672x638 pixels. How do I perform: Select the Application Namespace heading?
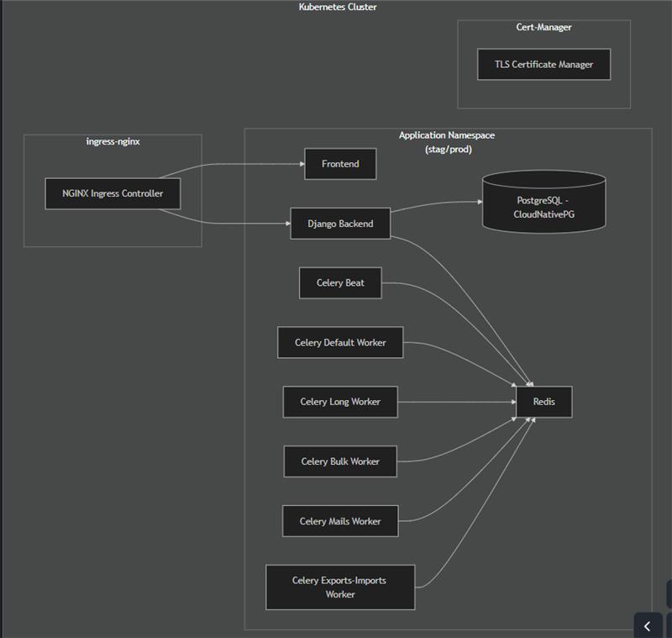[447, 135]
